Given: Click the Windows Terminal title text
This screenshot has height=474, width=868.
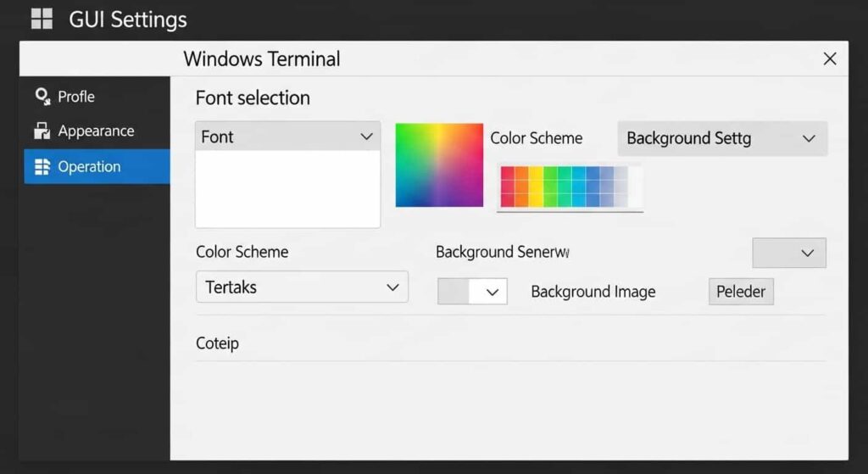Looking at the screenshot, I should click(262, 59).
